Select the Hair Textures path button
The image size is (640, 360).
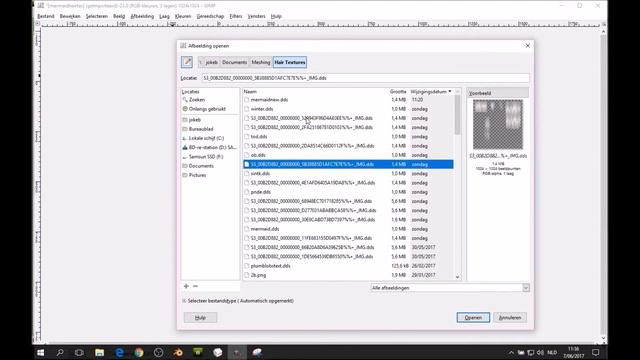pyautogui.click(x=290, y=62)
